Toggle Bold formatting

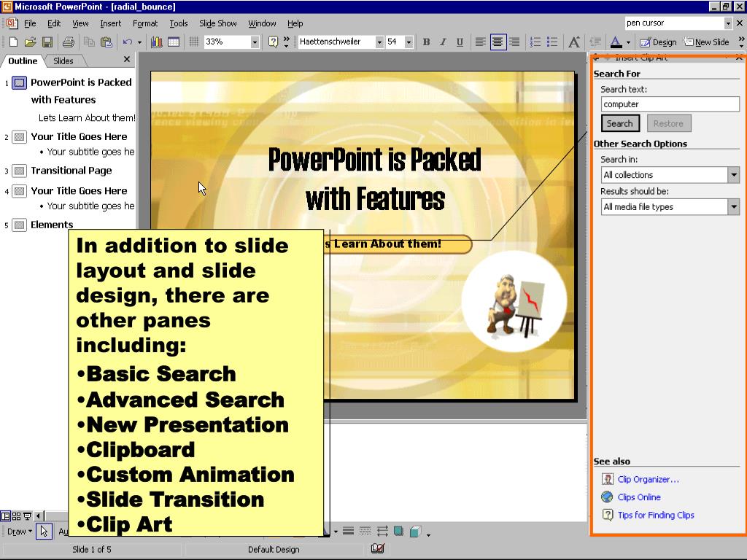point(426,42)
